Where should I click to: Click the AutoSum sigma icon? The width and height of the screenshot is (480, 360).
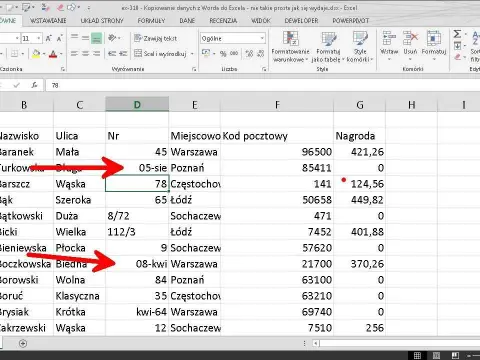[x=457, y=34]
